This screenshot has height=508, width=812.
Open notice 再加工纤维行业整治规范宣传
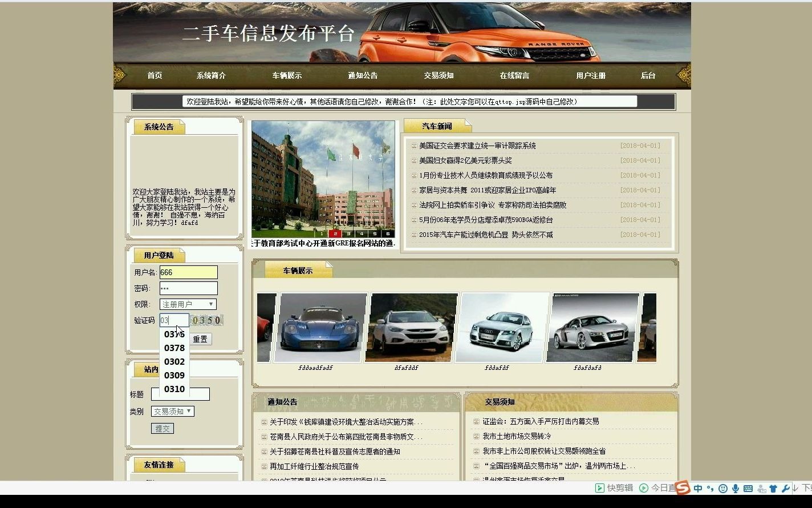tap(314, 467)
